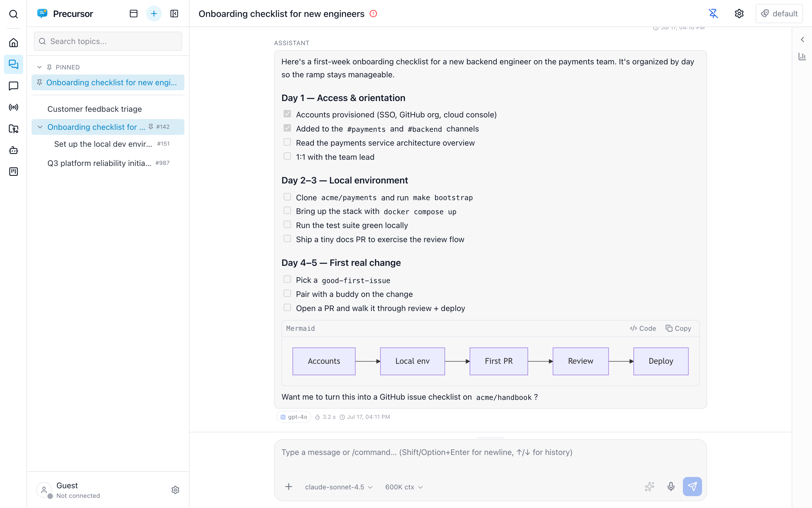The width and height of the screenshot is (812, 508).
Task: Click the input area resize handle bar
Action: pyautogui.click(x=491, y=437)
